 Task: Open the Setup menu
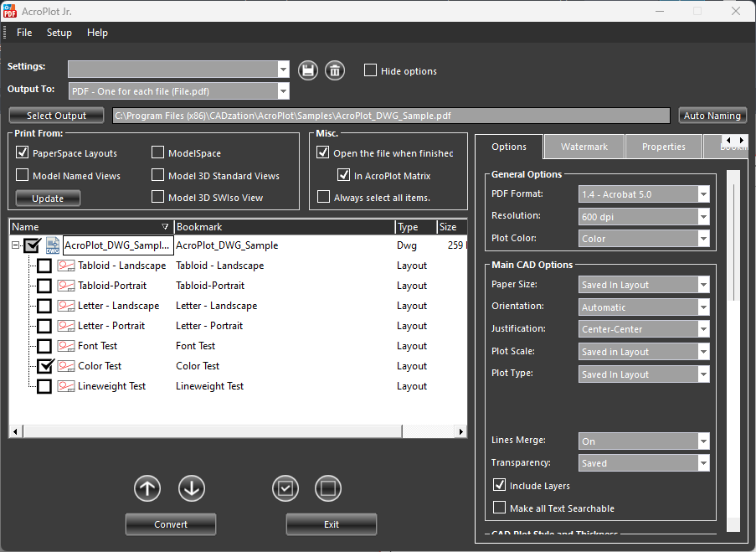coord(59,33)
